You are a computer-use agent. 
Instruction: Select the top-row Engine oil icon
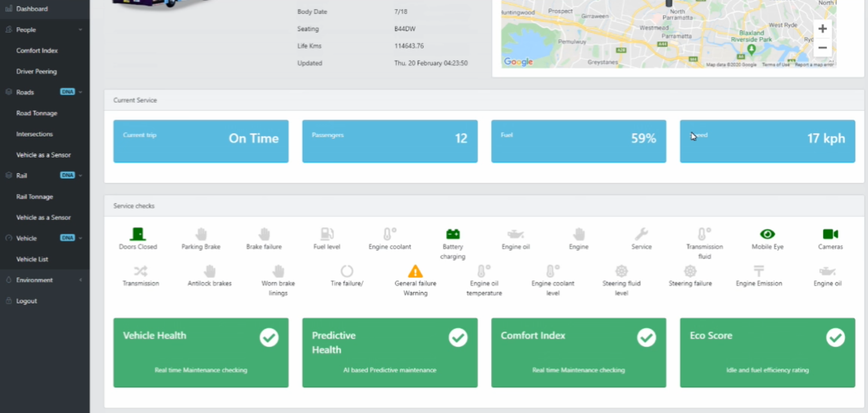point(516,234)
